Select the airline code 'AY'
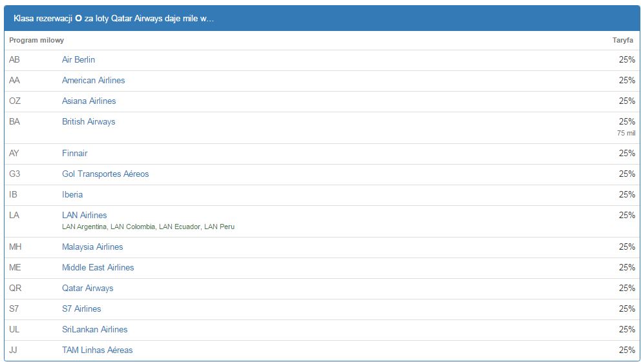Viewport: 641px width, 364px height. pyautogui.click(x=14, y=153)
